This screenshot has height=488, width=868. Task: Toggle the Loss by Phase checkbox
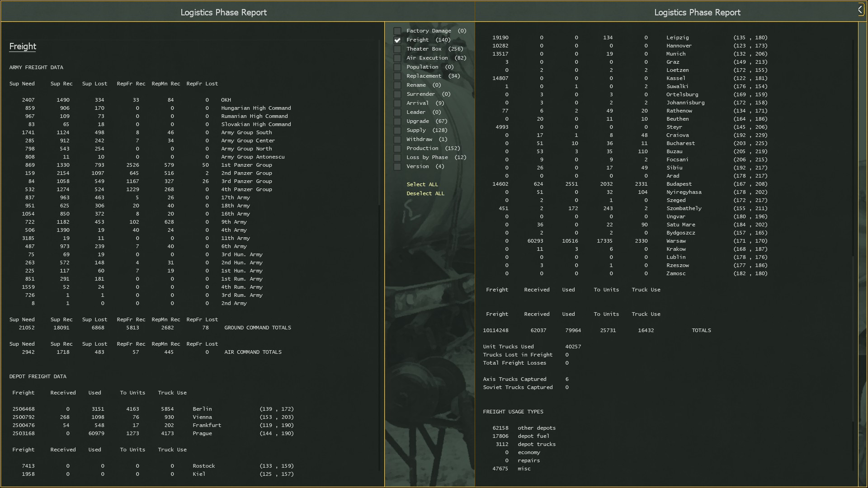coord(397,158)
